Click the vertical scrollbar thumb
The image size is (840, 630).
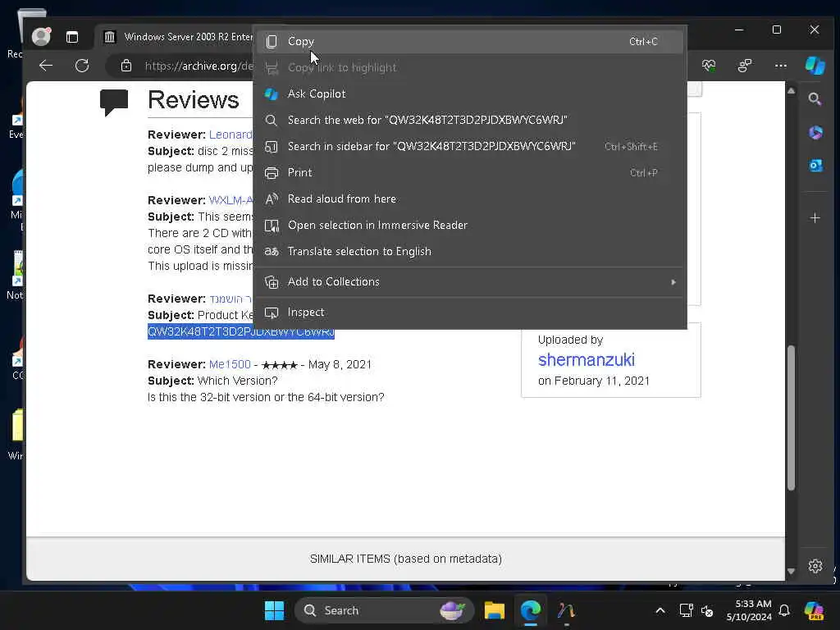[x=791, y=418]
